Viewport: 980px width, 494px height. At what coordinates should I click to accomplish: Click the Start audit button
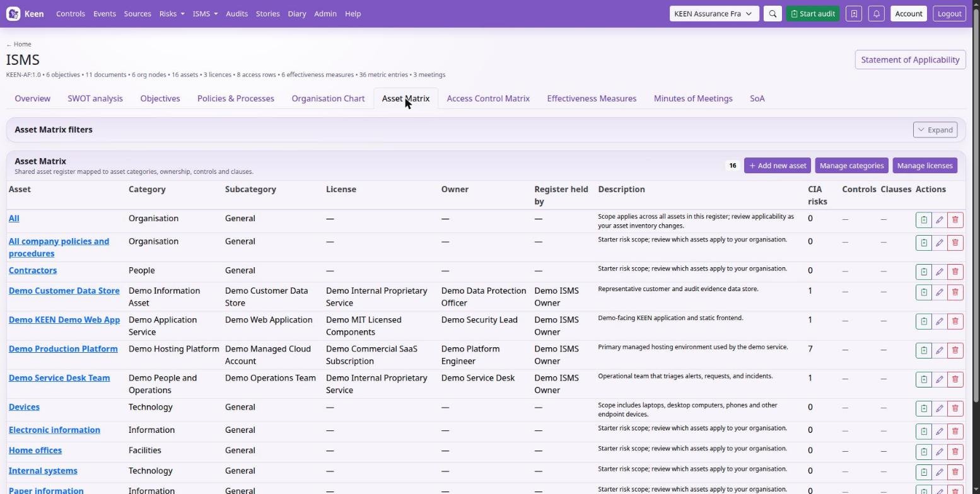coord(813,14)
